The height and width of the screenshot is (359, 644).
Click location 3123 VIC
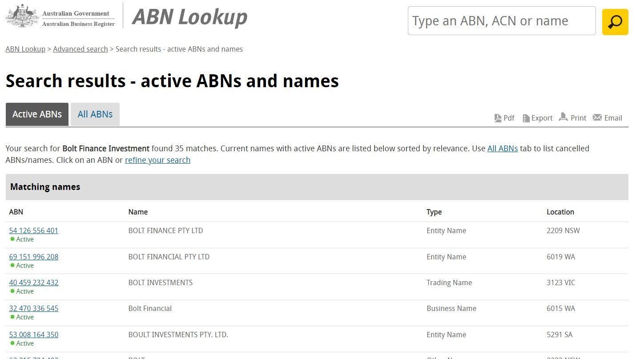(561, 282)
